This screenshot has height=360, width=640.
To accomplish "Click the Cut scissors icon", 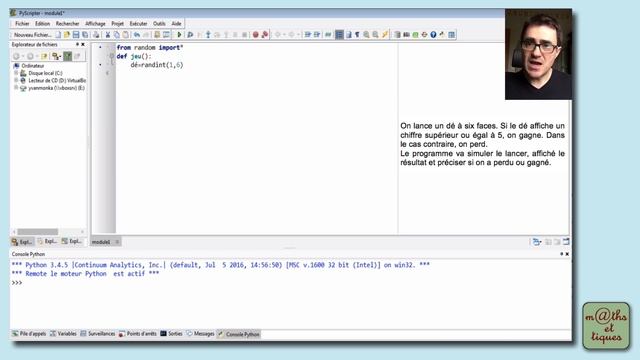I will [108, 35].
